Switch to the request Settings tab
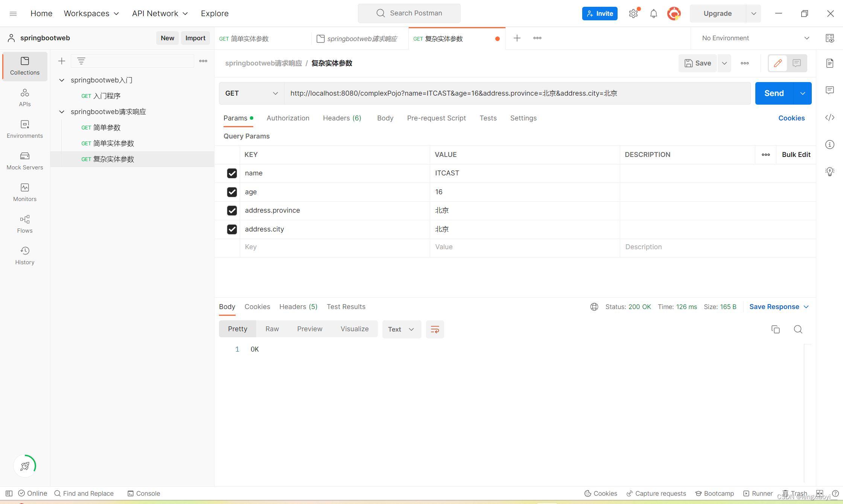The width and height of the screenshot is (843, 504). [x=523, y=118]
